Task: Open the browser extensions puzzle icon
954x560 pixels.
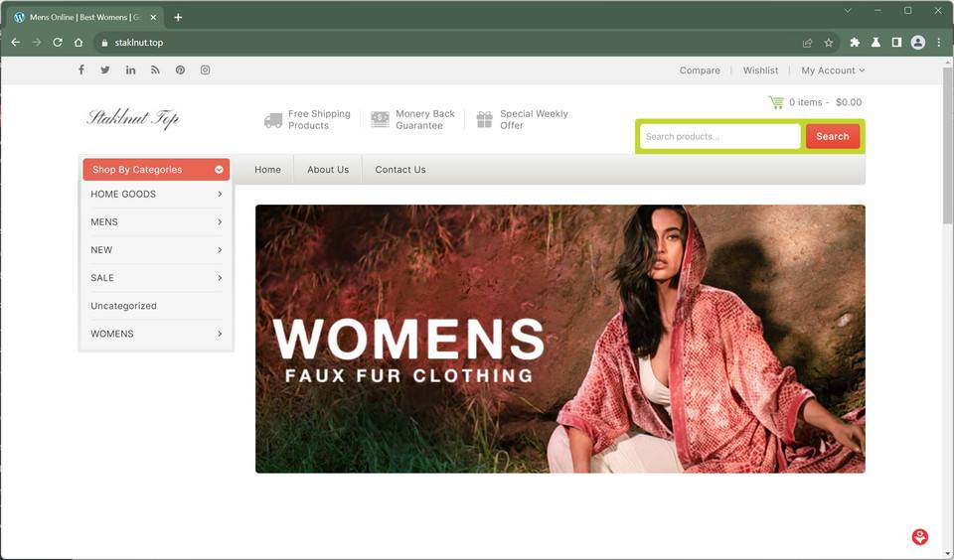Action: tap(855, 43)
